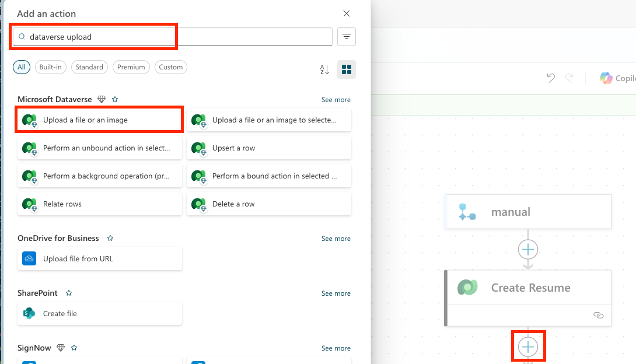Image resolution: width=636 pixels, height=364 pixels.
Task: Expand Microsoft Dataverse See more
Action: coord(336,100)
